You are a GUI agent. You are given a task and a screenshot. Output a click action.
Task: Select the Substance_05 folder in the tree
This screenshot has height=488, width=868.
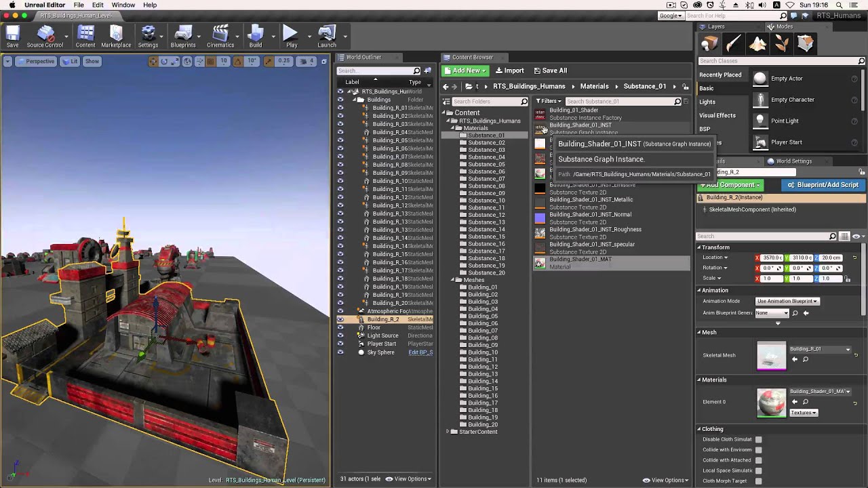482,165
